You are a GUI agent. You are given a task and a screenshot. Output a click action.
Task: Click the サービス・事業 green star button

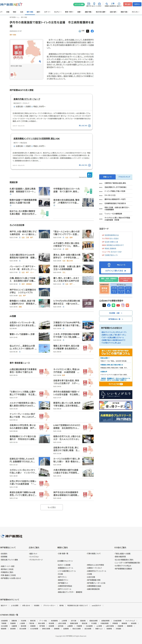[79, 5]
